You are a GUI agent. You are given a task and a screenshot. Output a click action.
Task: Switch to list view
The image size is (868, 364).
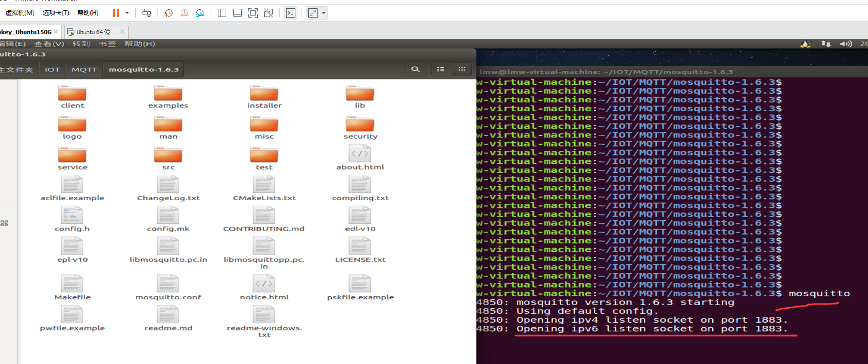[440, 69]
